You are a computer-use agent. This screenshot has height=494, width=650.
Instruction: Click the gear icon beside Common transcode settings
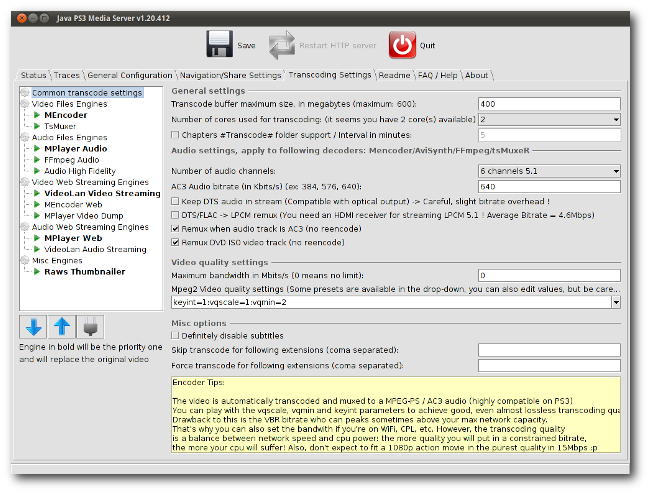pyautogui.click(x=25, y=92)
